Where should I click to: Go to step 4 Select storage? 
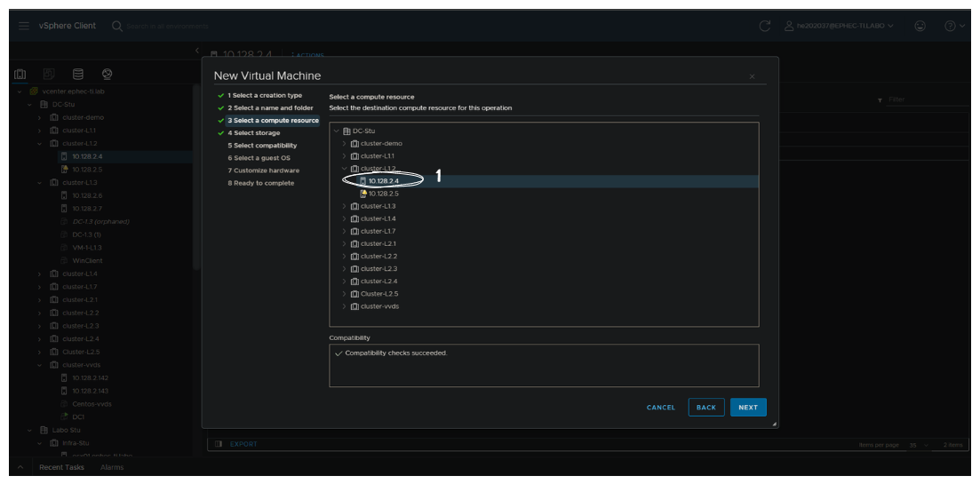tap(254, 133)
